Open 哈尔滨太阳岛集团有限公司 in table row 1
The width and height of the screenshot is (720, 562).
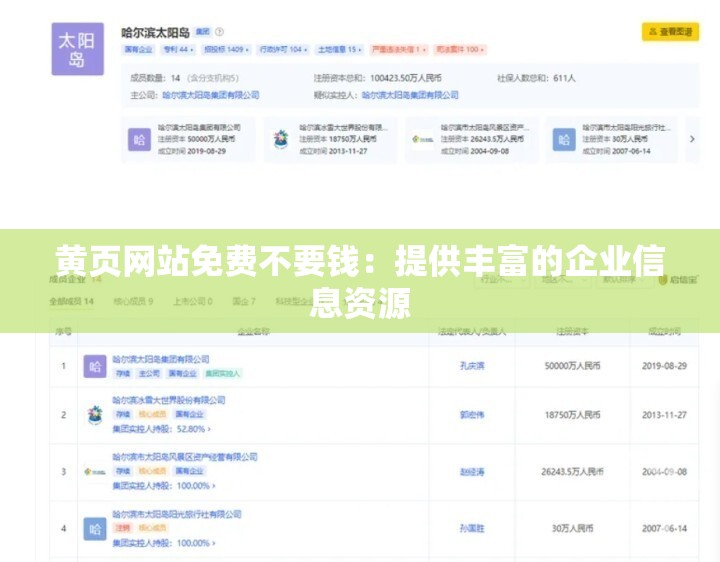pyautogui.click(x=161, y=359)
